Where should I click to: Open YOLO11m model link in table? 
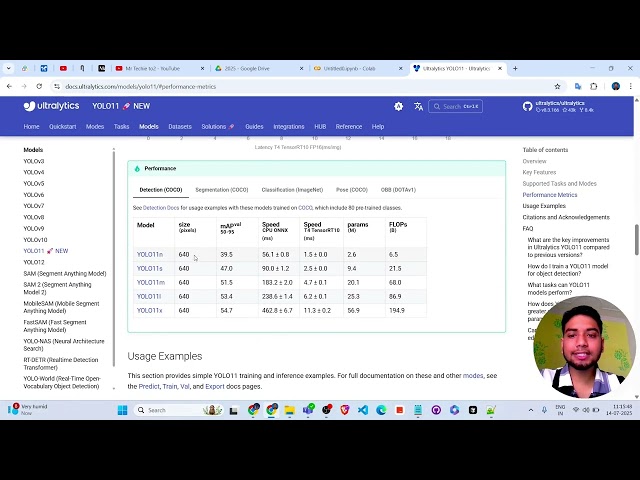tap(151, 282)
